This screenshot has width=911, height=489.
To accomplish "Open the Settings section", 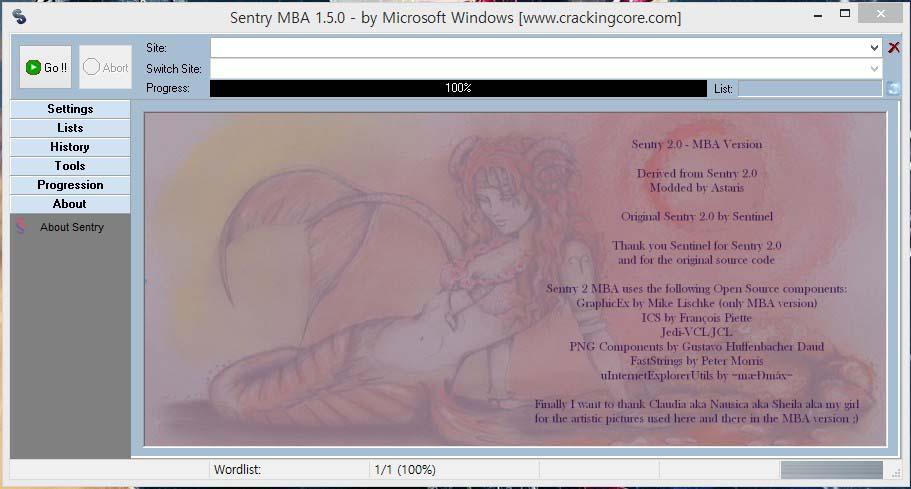I will (x=70, y=109).
